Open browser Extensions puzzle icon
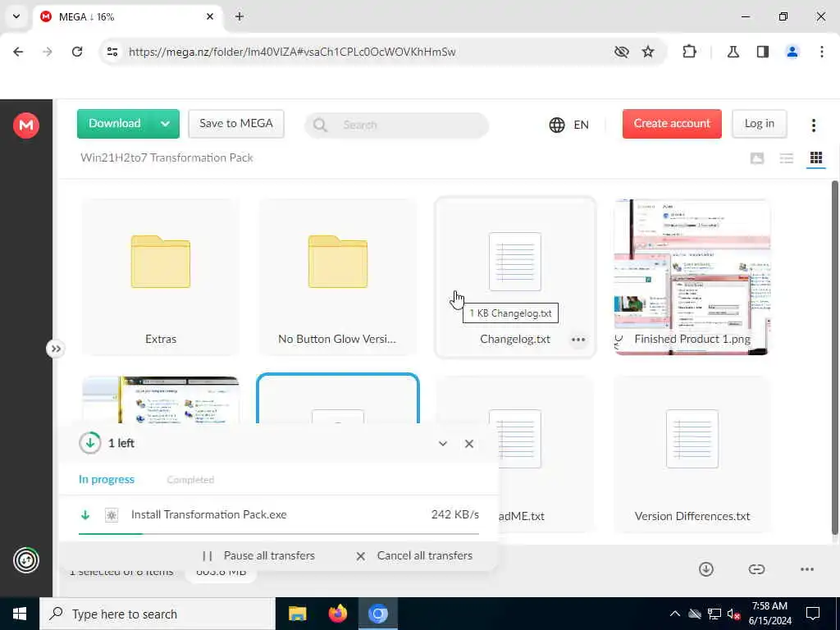This screenshot has width=840, height=630. (x=689, y=52)
